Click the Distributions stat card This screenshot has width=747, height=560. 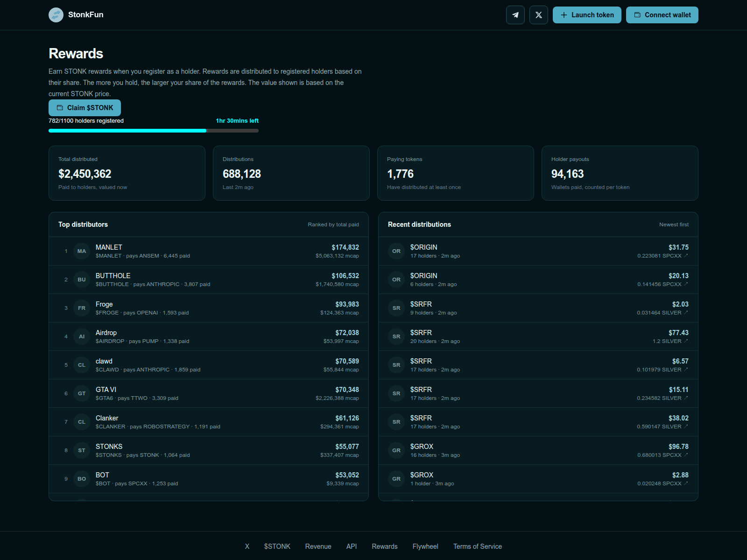(291, 173)
